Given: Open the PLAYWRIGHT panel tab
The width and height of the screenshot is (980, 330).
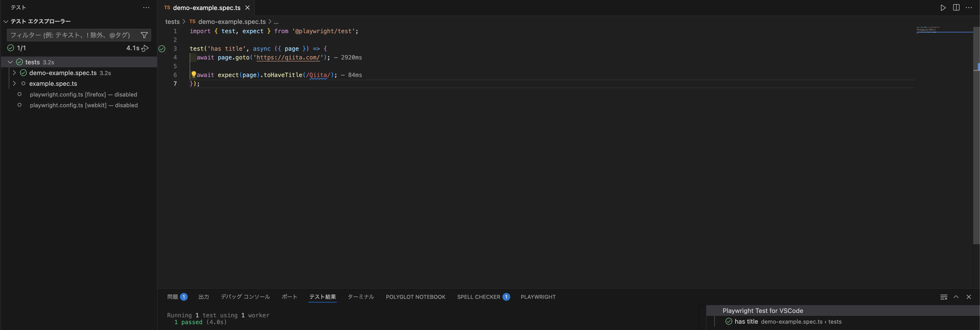Looking at the screenshot, I should (538, 297).
